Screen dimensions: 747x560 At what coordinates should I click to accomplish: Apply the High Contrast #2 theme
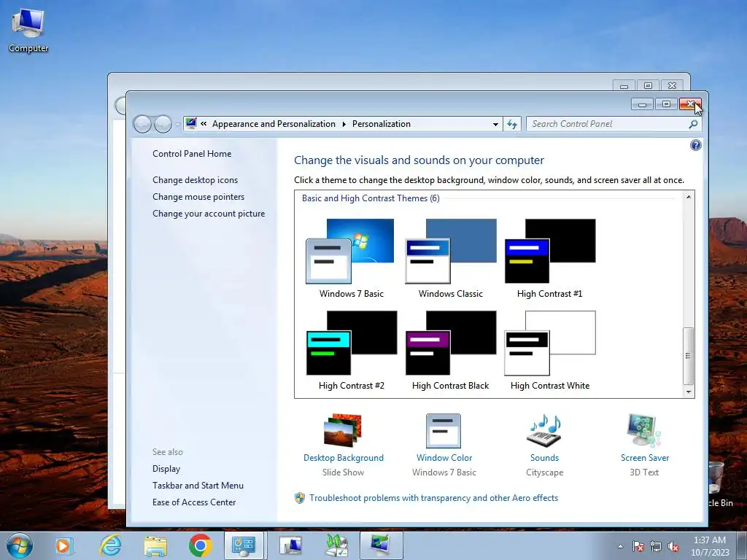click(x=351, y=351)
